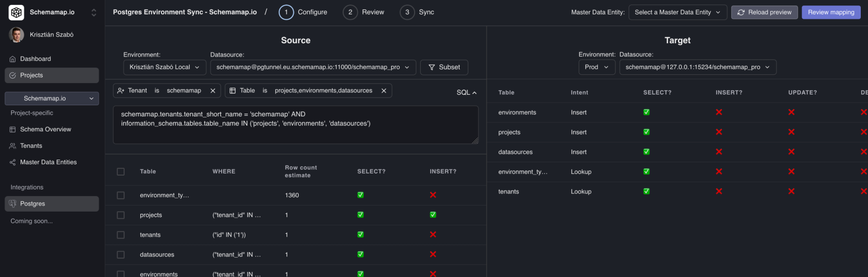Screen dimensions: 868x277
Task: Click INSERT cross for target environment_ty row
Action: [719, 172]
